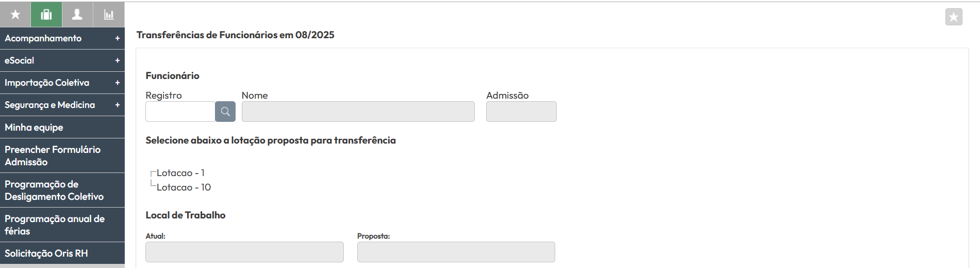Click the Registro input field

click(180, 112)
